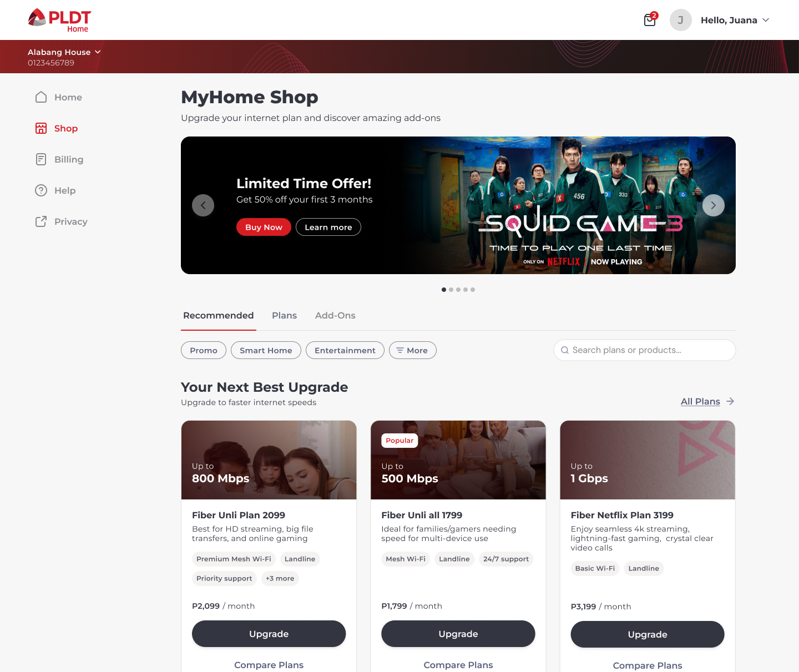
Task: Click the Learn more banner button
Action: coord(328,227)
